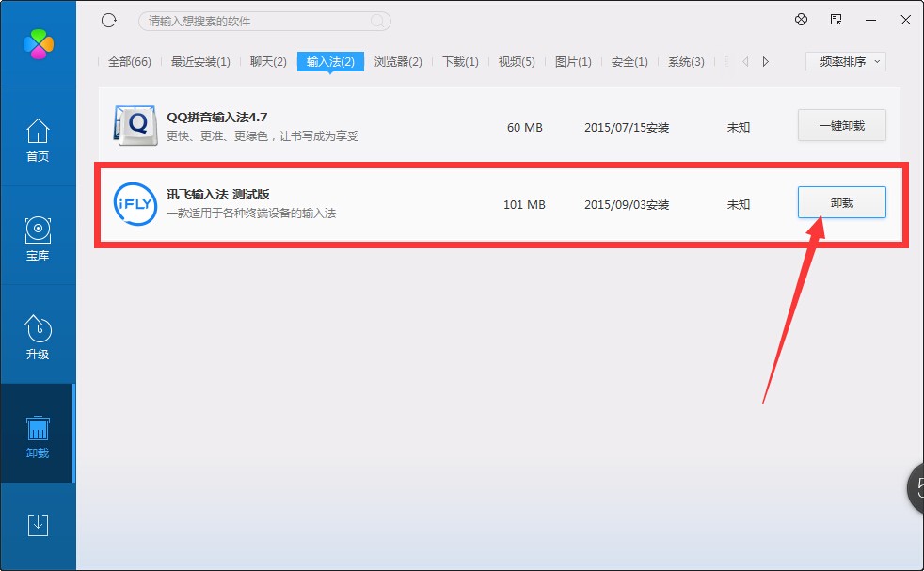
Task: Click the 60 MB size value
Action: tap(524, 127)
